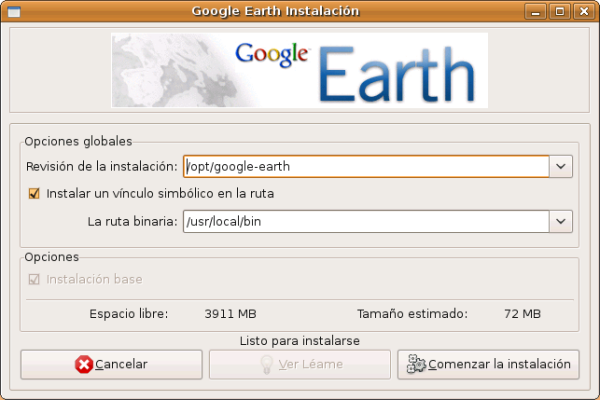Toggle the 'Instalación base' checkbox

[34, 279]
